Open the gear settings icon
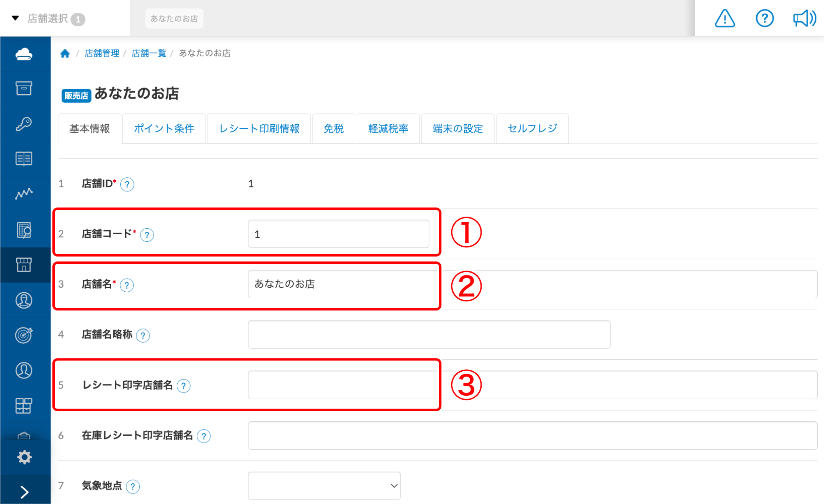824x504 pixels. [x=24, y=457]
